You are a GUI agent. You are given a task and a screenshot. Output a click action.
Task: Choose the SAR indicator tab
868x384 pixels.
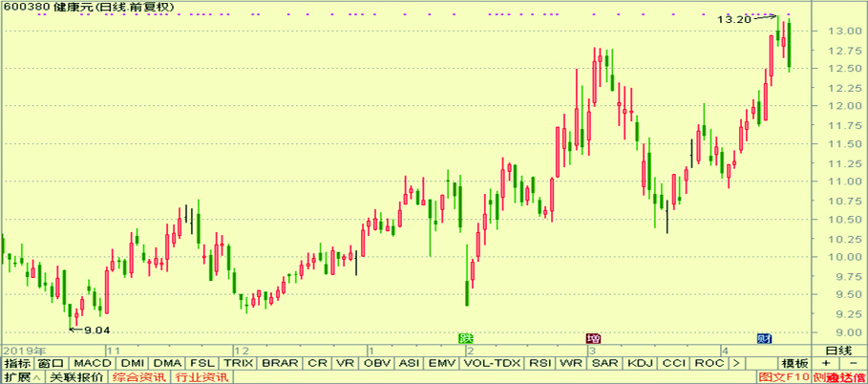coord(604,364)
